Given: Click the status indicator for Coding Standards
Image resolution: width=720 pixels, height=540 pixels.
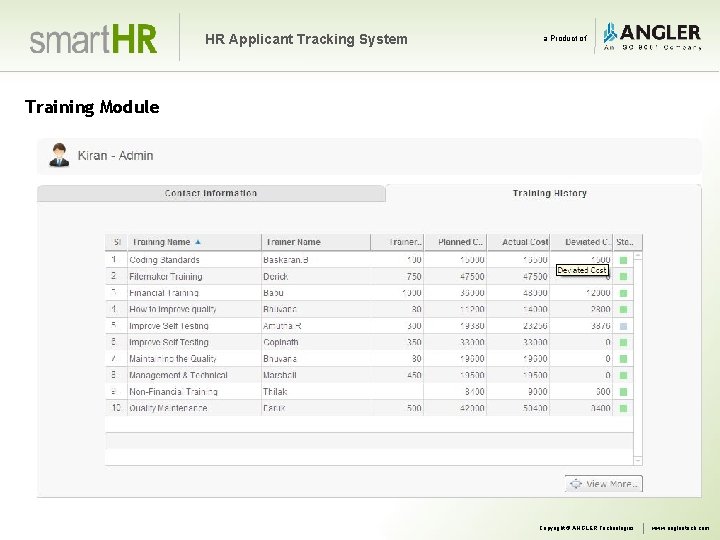Looking at the screenshot, I should (x=623, y=260).
